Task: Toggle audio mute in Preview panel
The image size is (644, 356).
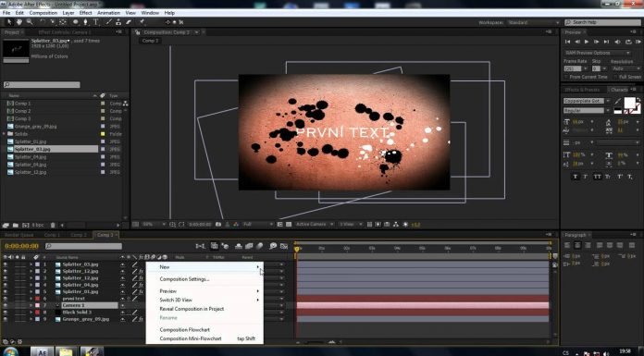Action: (x=617, y=42)
